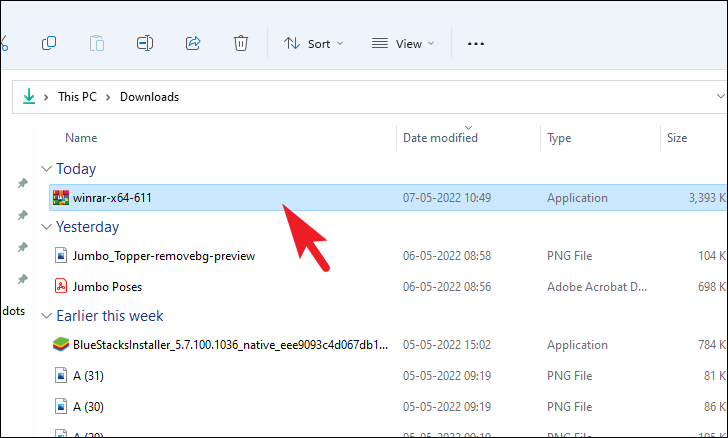Click the Earlier this week heading
The width and height of the screenshot is (728, 438).
pyautogui.click(x=110, y=316)
